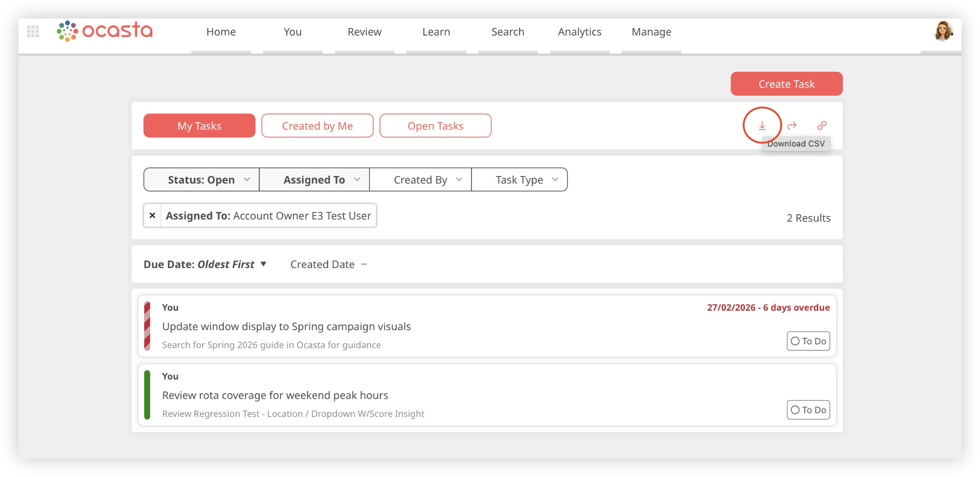Open the Created By dropdown
This screenshot has width=980, height=477.
click(x=420, y=180)
